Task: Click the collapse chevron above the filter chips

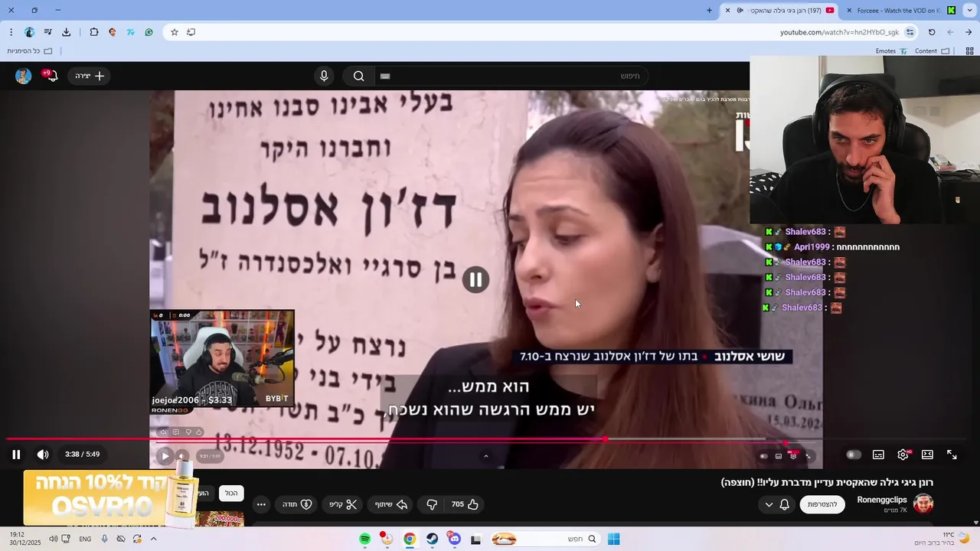Action: (485, 456)
